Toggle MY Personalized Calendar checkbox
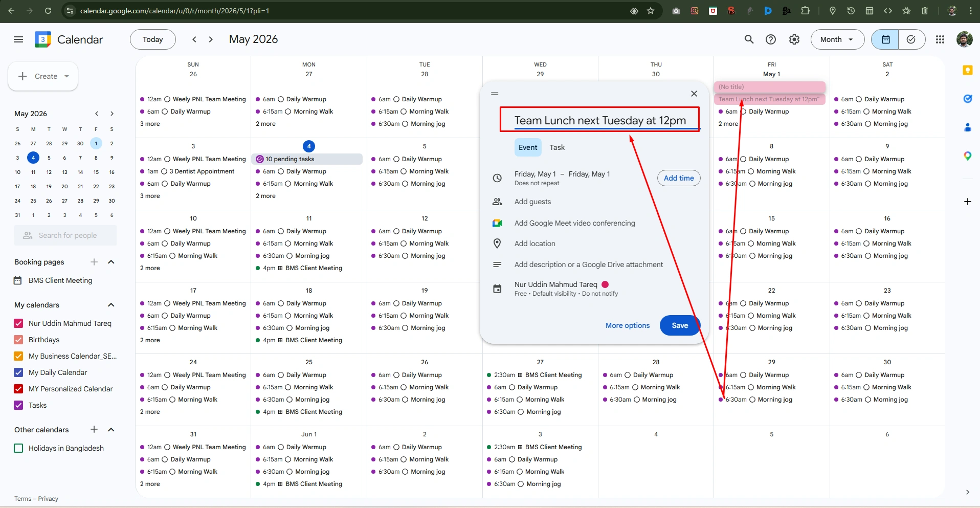This screenshot has width=980, height=508. (18, 389)
